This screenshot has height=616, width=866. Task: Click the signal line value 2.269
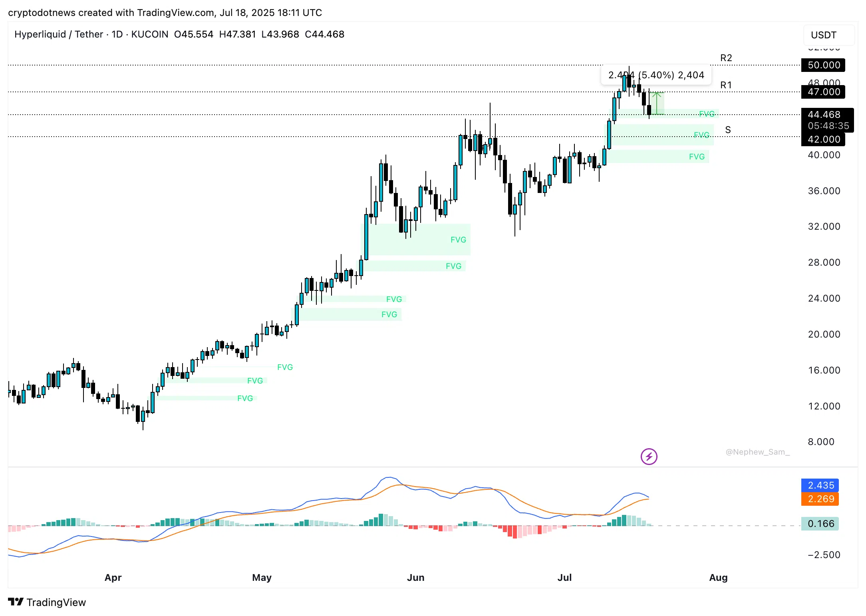tap(820, 499)
